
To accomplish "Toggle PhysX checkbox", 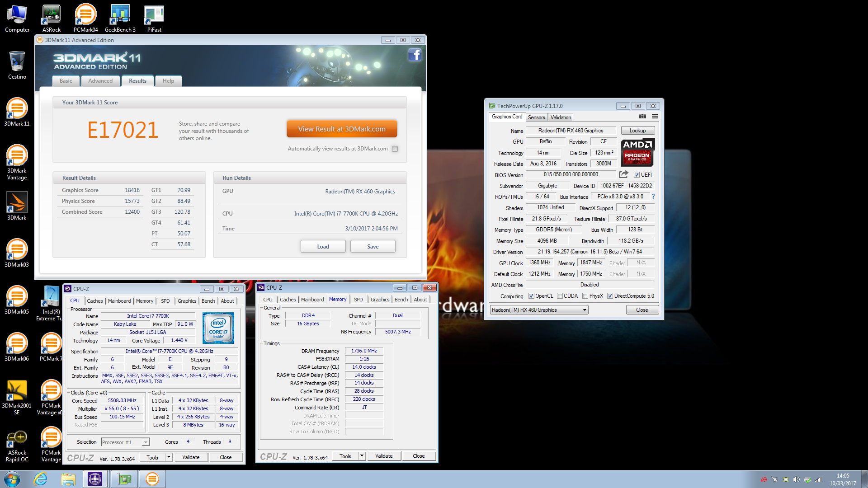I will (x=585, y=296).
